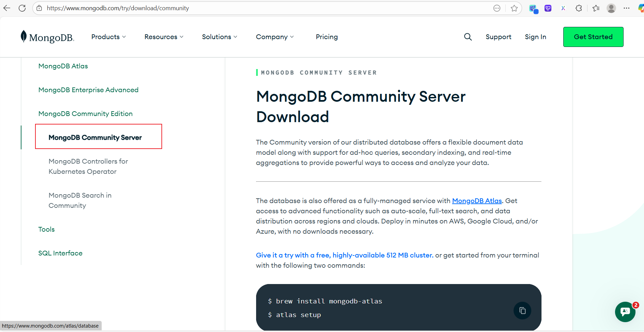Expand the Resources menu

click(x=164, y=37)
